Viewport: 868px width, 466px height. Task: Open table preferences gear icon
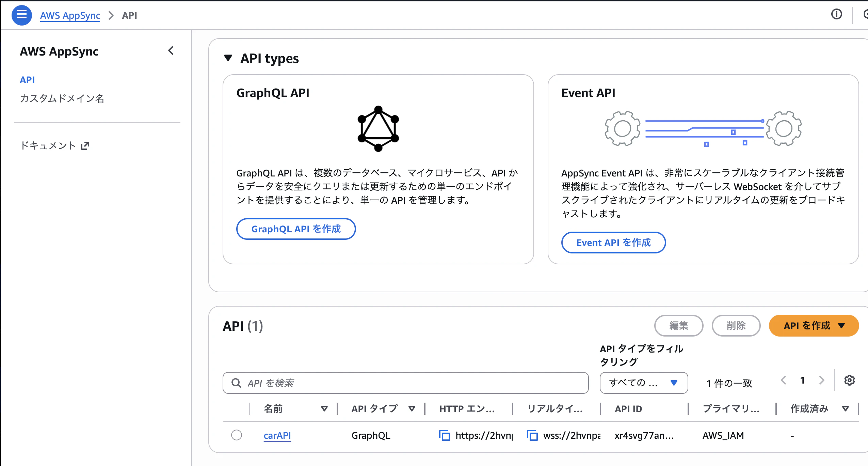point(849,380)
